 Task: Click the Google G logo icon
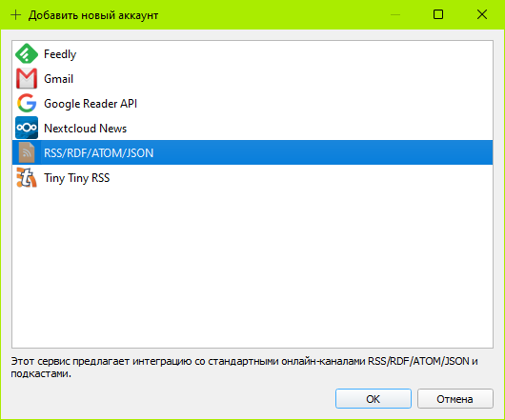[27, 103]
